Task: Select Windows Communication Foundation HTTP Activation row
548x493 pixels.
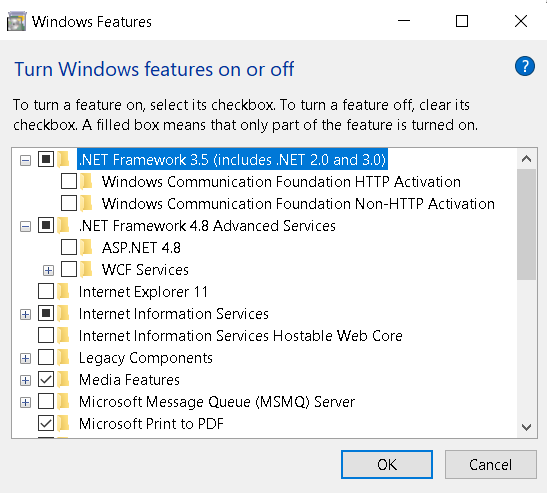Action: (x=281, y=182)
